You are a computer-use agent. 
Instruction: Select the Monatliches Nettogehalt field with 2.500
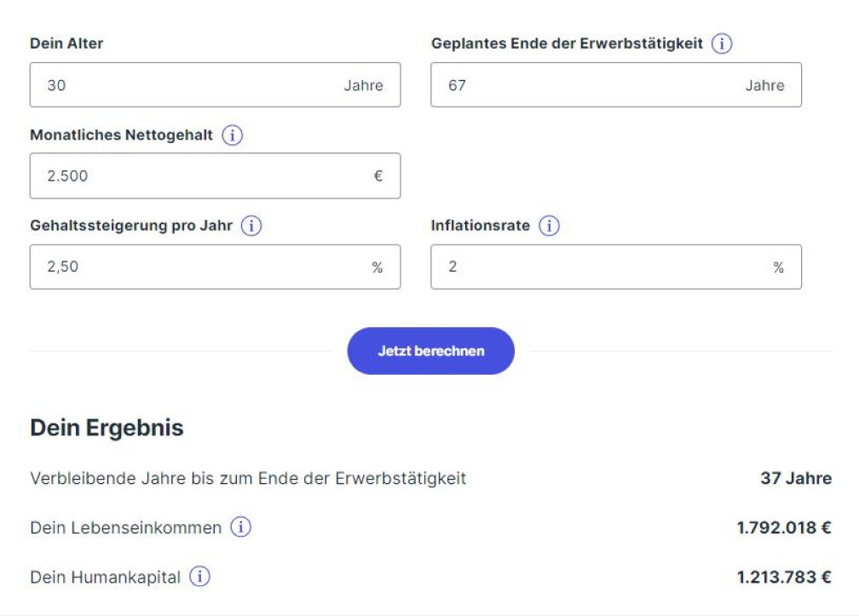pyautogui.click(x=216, y=176)
